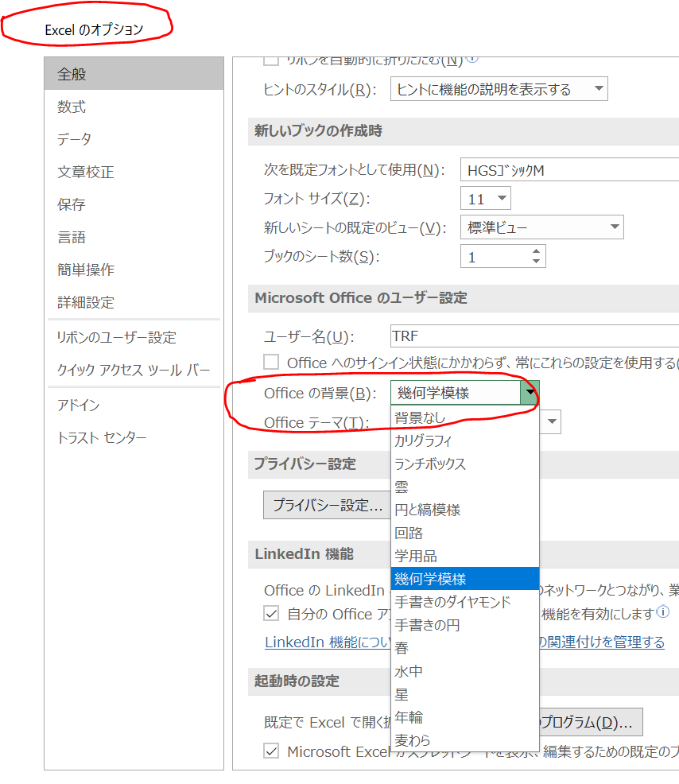Go to クイック アクセス ツール バー settings

pos(134,370)
